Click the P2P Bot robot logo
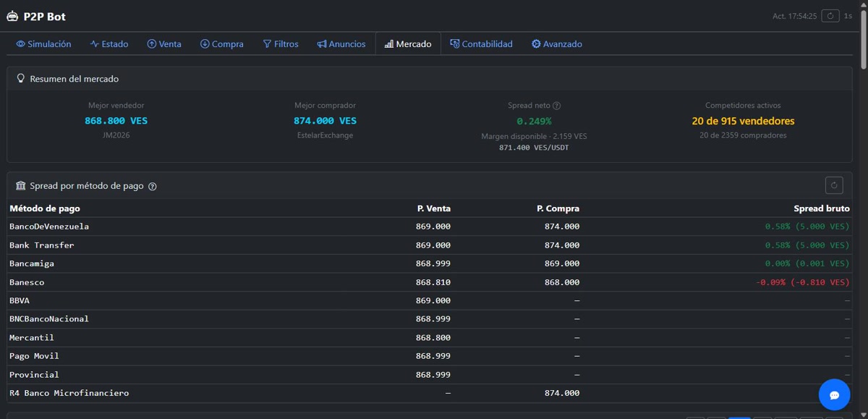Screen dimensions: 868x419 [x=12, y=16]
